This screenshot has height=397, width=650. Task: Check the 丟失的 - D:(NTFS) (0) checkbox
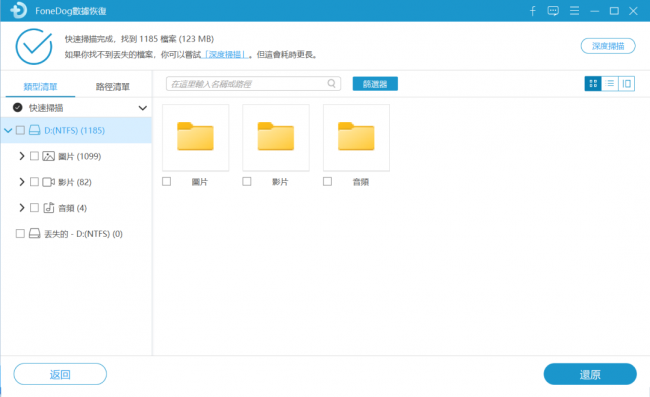(20, 234)
